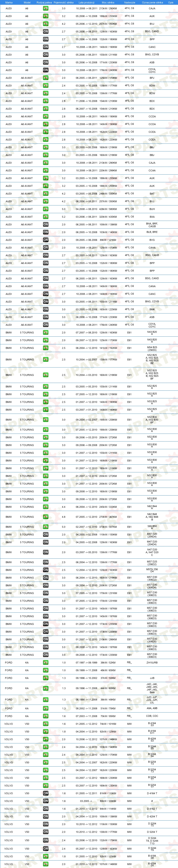
Task: Click the petrol icon in the VOLVO V50 74kW / 101KM row
Action: pyautogui.click(x=46, y=724)
